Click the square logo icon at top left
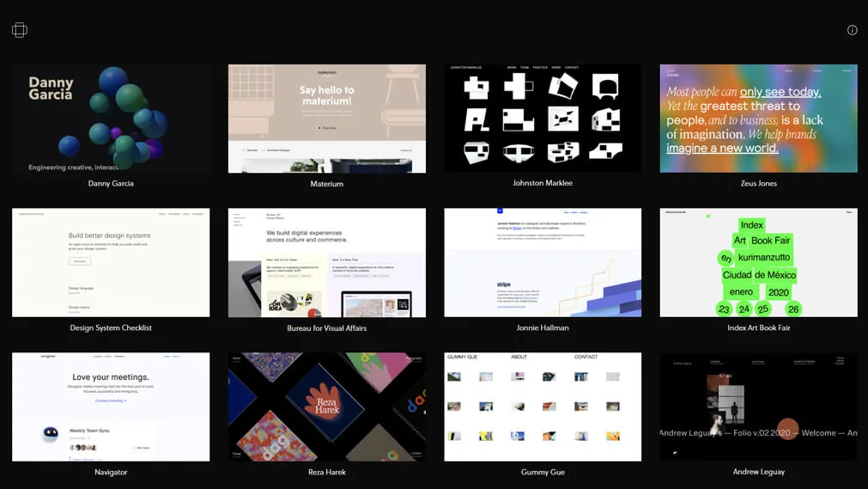The image size is (868, 489). pos(20,30)
